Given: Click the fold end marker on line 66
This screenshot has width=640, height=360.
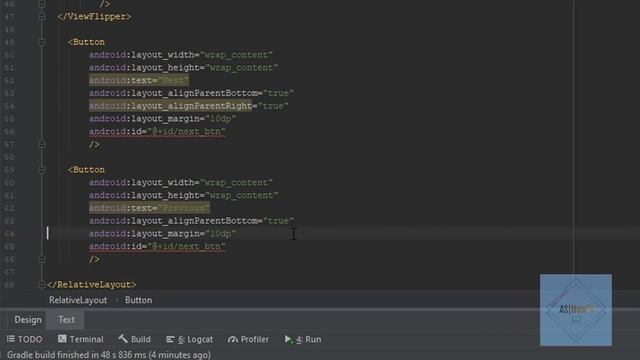Looking at the screenshot, I should [x=42, y=259].
